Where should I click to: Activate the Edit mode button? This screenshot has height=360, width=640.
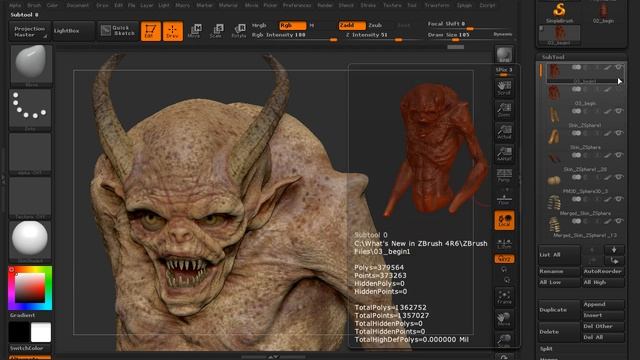151,31
